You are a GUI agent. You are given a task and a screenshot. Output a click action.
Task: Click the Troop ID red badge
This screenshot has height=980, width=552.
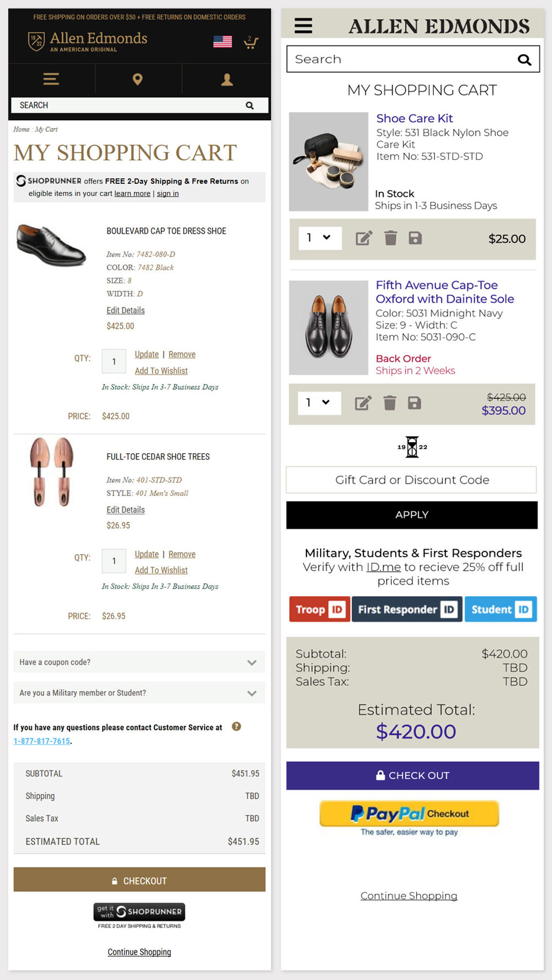point(319,609)
